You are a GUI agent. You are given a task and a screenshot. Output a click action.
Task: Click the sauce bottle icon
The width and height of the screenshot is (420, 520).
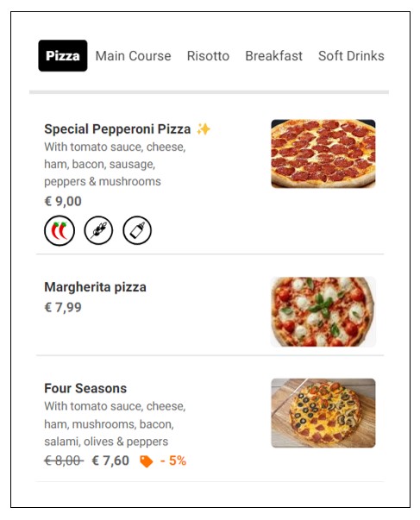pos(137,230)
